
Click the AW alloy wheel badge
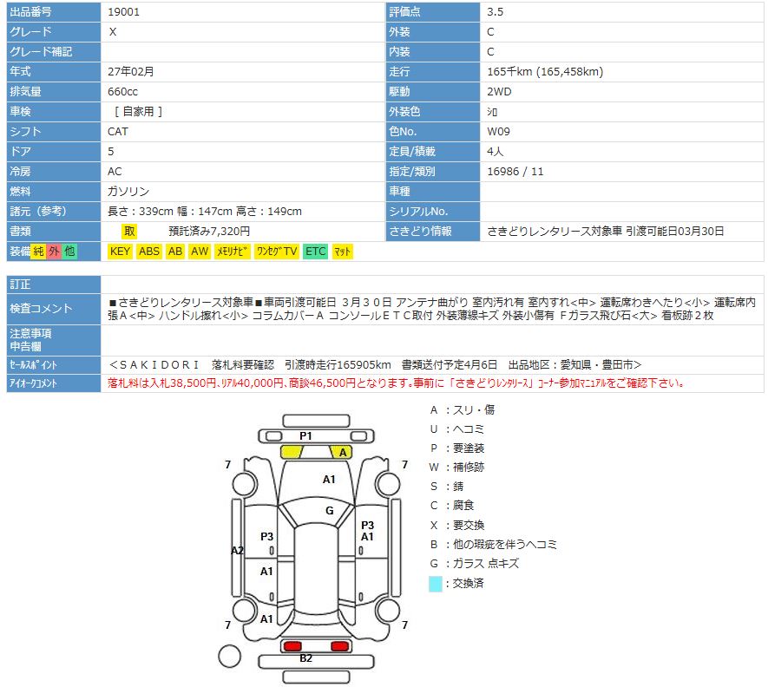pyautogui.click(x=200, y=252)
